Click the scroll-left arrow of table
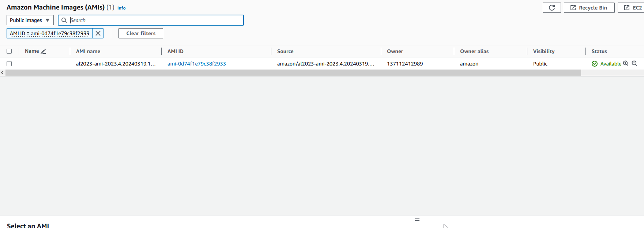The image size is (644, 228). (x=3, y=73)
